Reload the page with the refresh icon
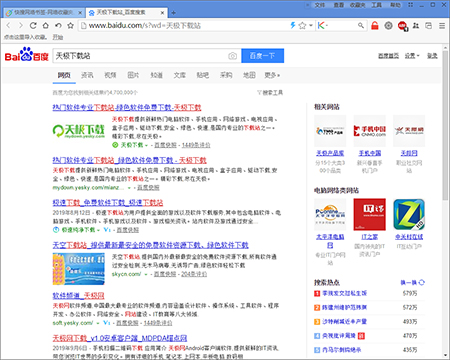The image size is (450, 360). pyautogui.click(x=33, y=25)
